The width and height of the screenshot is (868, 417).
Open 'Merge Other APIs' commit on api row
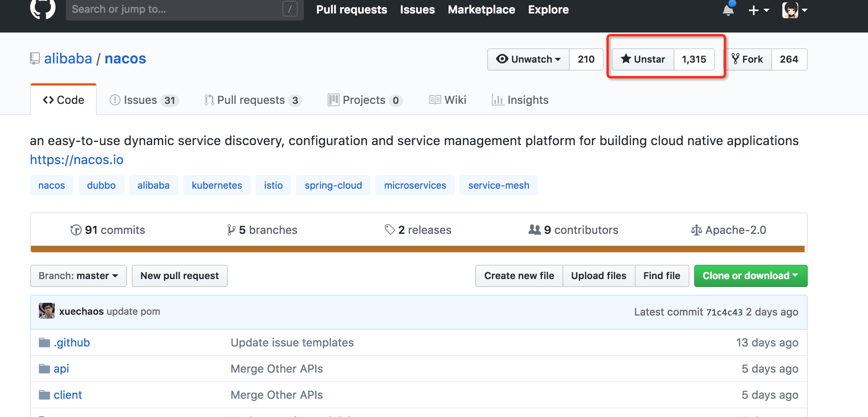point(277,369)
